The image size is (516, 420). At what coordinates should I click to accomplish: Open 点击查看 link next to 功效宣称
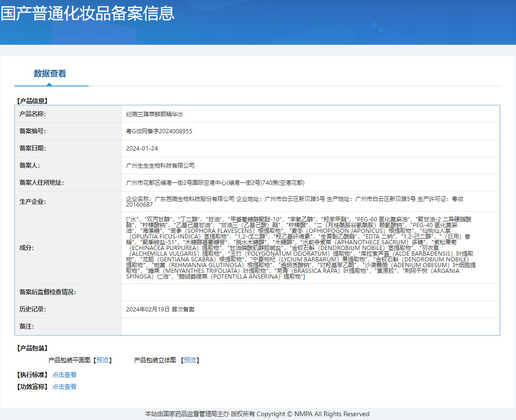(x=64, y=387)
